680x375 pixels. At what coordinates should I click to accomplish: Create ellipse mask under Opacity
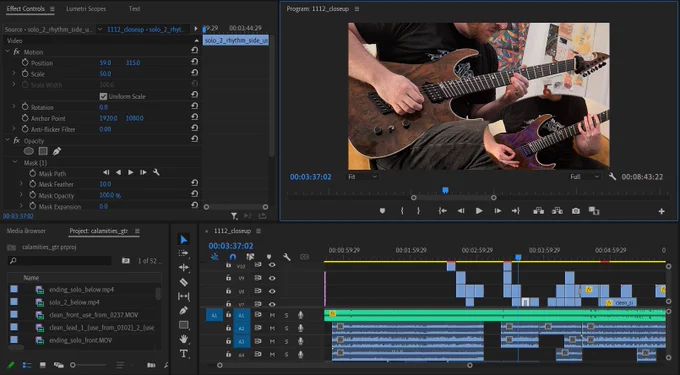tap(29, 151)
